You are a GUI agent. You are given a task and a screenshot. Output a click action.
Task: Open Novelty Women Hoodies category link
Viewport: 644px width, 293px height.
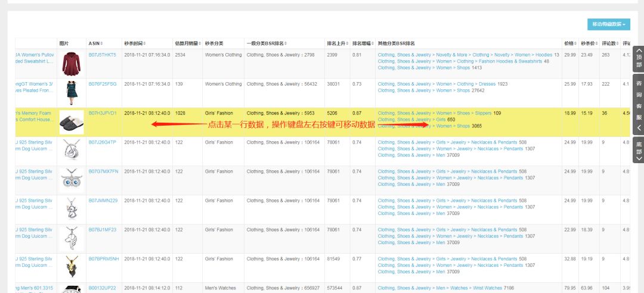465,55
